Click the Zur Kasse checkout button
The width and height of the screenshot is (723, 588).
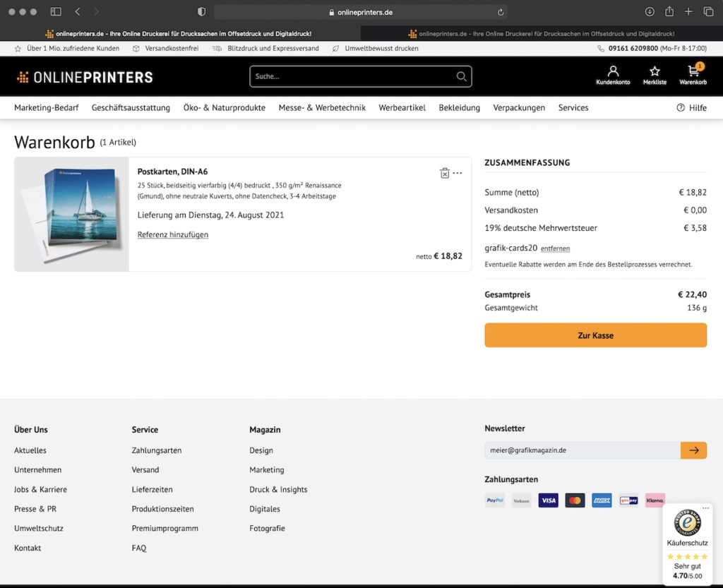click(595, 335)
